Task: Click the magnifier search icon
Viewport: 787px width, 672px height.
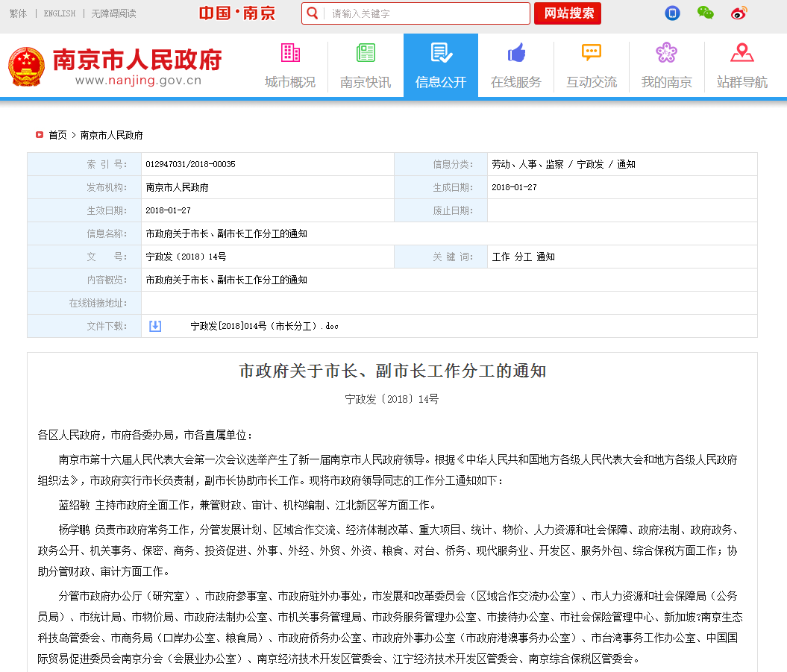Action: coord(313,13)
